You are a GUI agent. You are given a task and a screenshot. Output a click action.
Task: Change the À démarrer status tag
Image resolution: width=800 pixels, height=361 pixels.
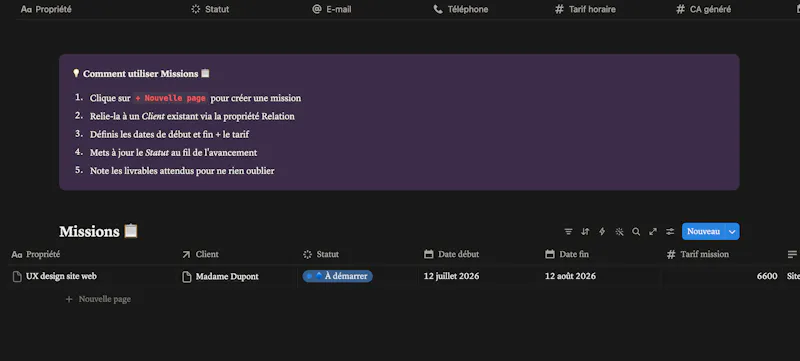pyautogui.click(x=337, y=276)
